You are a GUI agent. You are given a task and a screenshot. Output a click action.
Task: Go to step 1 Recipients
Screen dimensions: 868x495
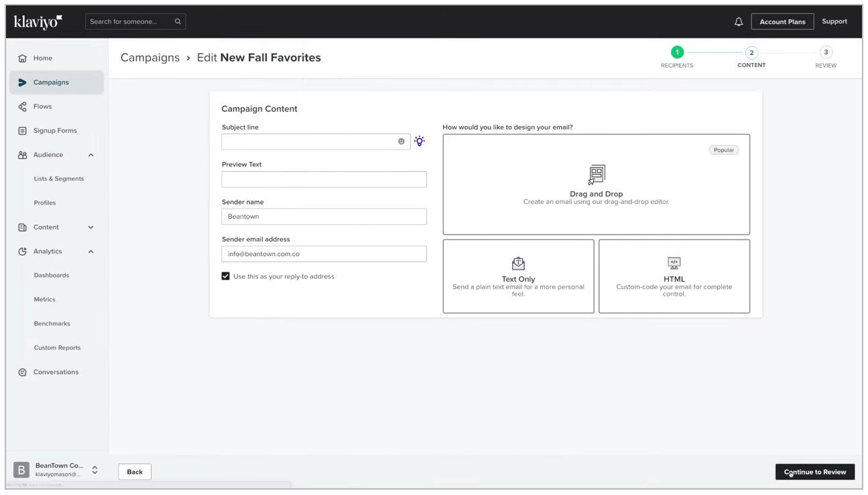tap(677, 52)
